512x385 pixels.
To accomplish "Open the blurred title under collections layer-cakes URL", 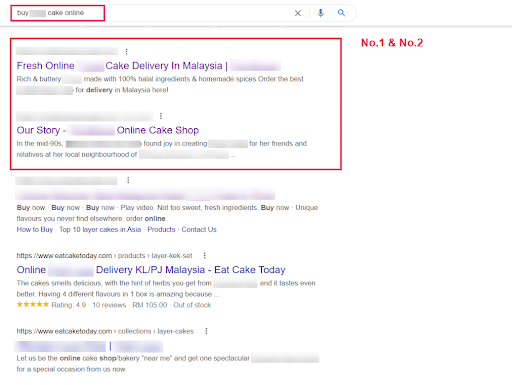I will tap(89, 346).
